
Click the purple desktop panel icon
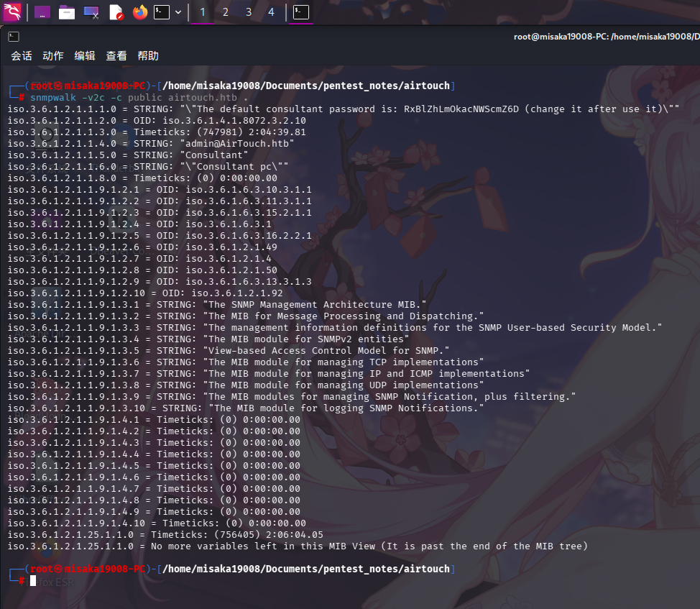click(x=42, y=12)
